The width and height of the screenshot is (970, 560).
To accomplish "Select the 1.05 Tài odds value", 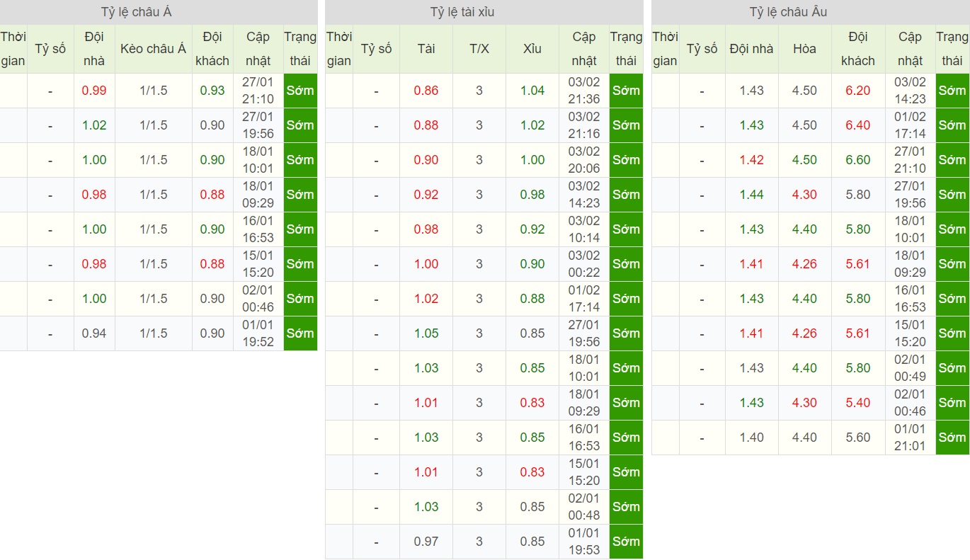I will pyautogui.click(x=426, y=333).
